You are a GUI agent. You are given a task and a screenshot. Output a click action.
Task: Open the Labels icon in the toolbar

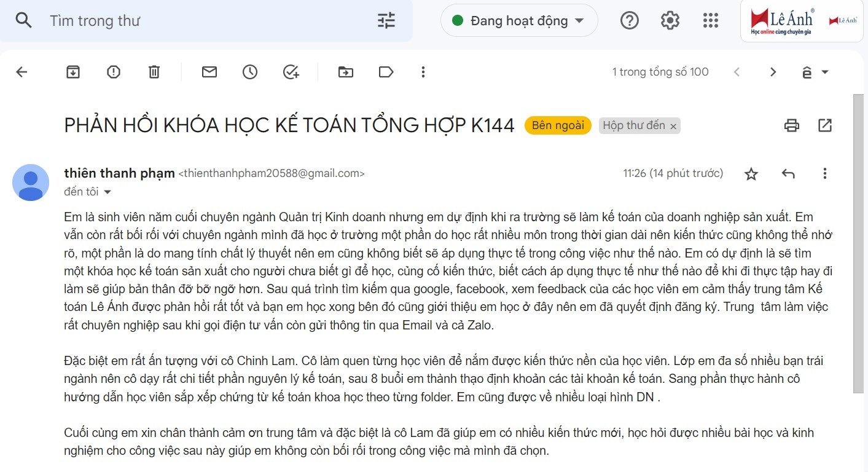(x=386, y=72)
